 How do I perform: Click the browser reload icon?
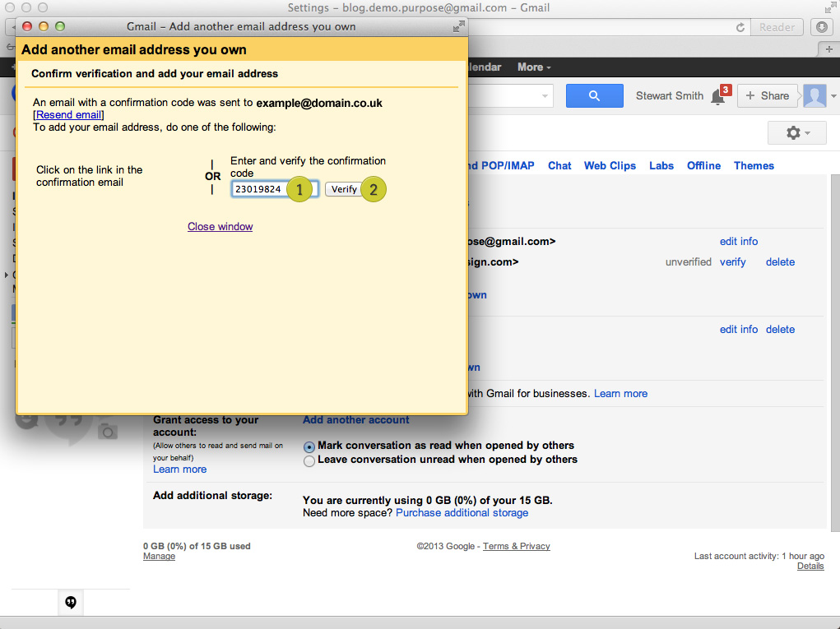pos(740,27)
